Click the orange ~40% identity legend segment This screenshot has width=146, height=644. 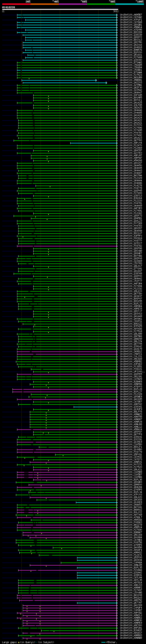click(x=45, y=4)
